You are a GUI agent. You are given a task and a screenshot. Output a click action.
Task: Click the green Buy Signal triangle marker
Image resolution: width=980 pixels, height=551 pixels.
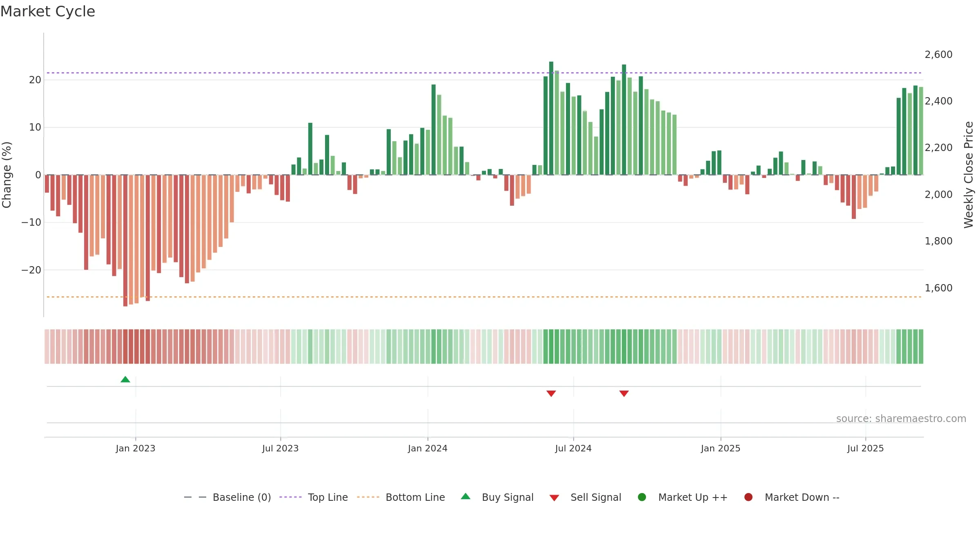click(x=125, y=380)
